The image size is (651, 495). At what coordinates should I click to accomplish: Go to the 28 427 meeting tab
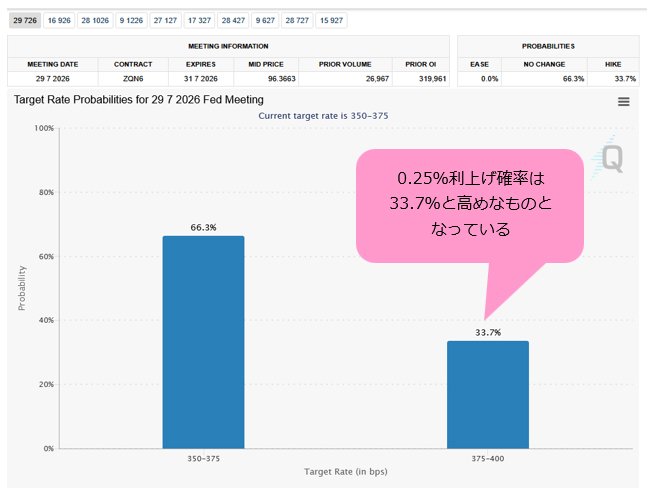(233, 20)
